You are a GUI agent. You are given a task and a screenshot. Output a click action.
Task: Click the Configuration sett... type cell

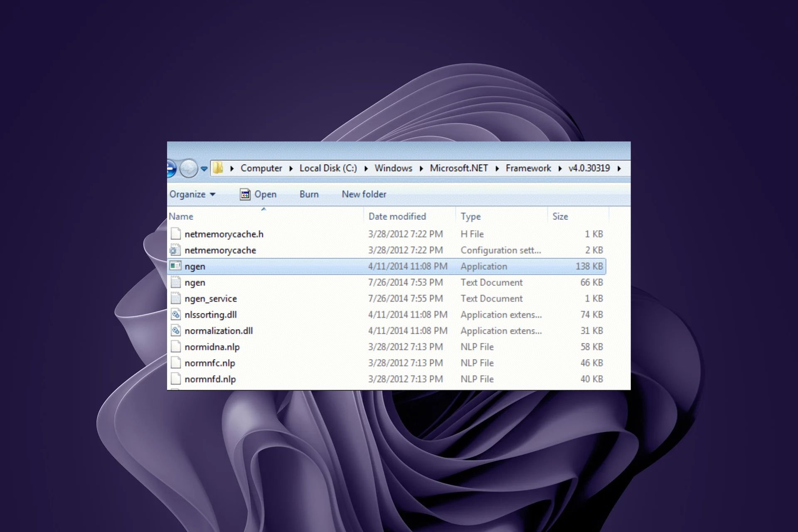(x=501, y=250)
